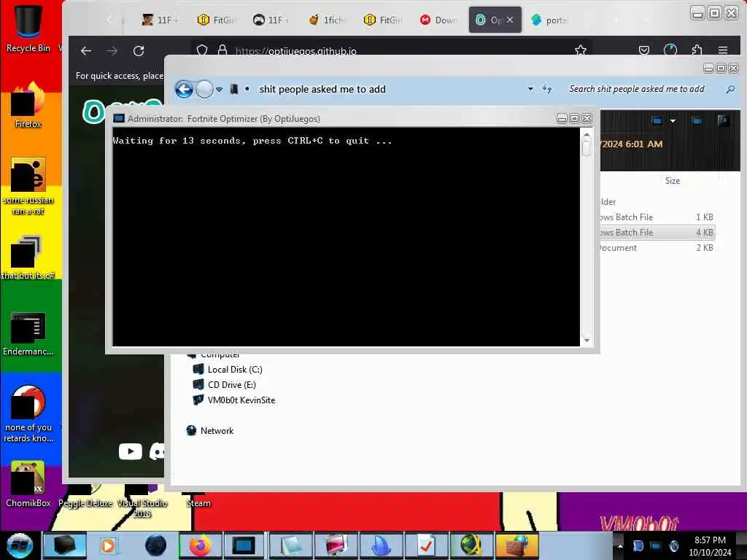Click the Explorer refresh arrows icon

click(x=547, y=89)
